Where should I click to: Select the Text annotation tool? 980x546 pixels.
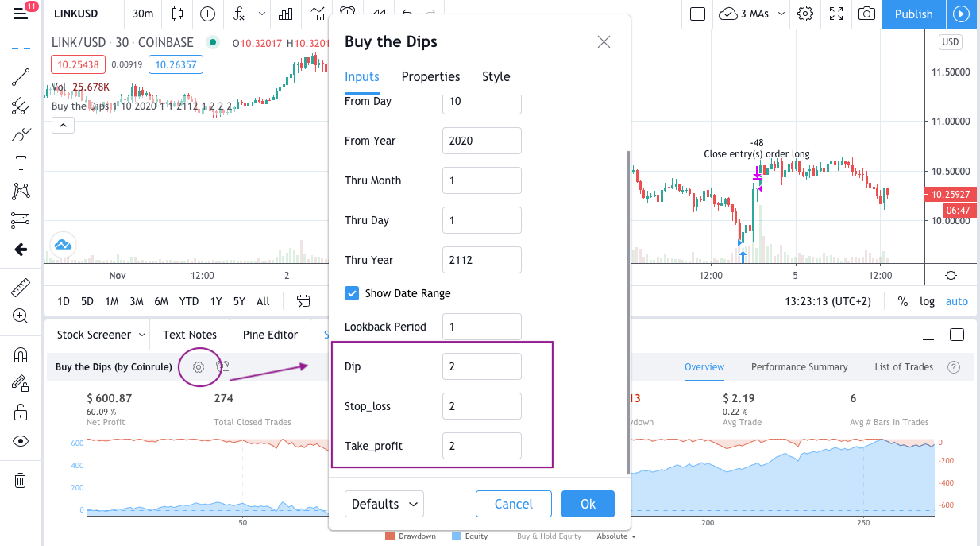click(x=21, y=163)
